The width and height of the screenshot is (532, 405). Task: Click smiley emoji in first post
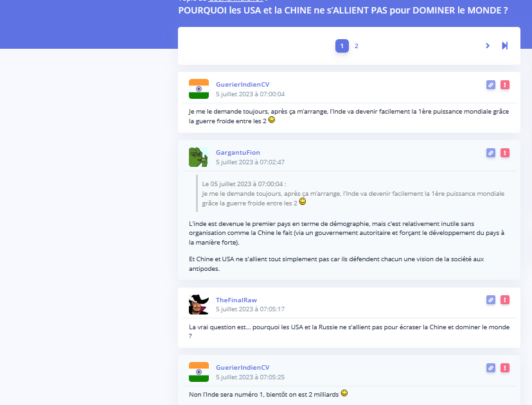coord(272,119)
